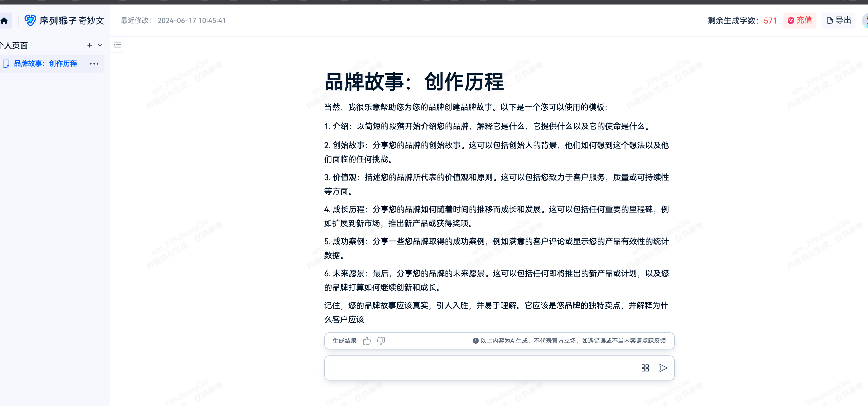This screenshot has width=868, height=406.
Task: Expand the info notice about AI-generated content
Action: pyautogui.click(x=475, y=341)
